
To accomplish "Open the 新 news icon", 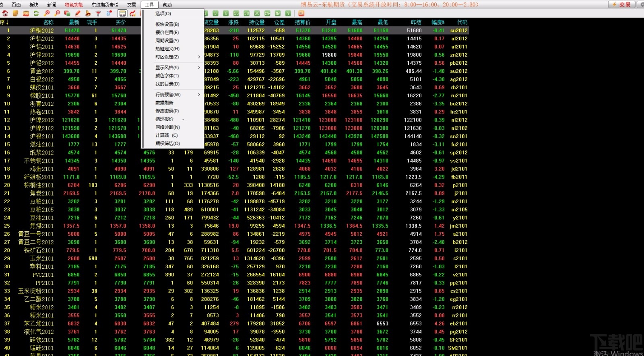I will pos(109,13).
